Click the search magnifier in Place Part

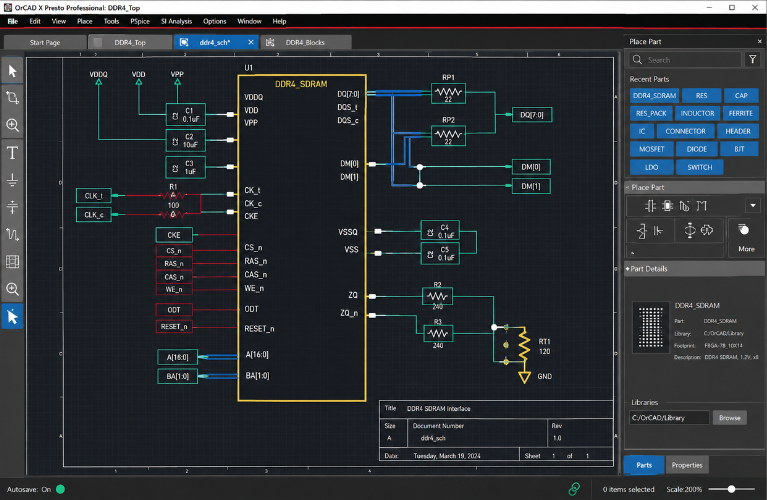coord(637,60)
